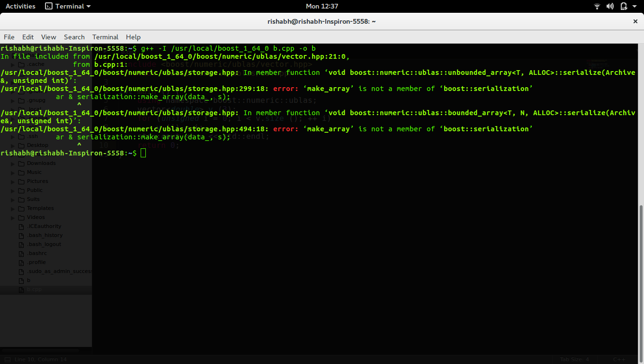The height and width of the screenshot is (364, 644).
Task: Open the Edit menu
Action: [x=28, y=37]
